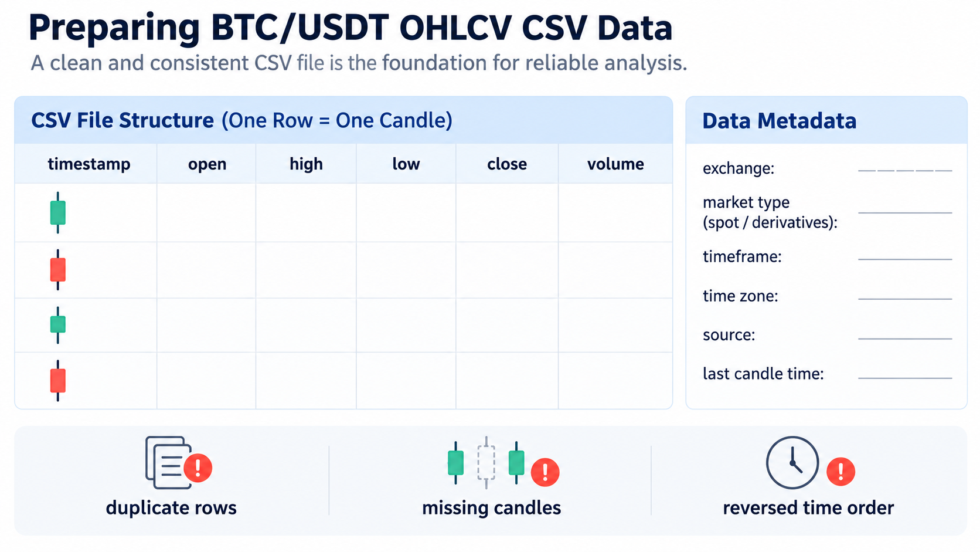Select the close column header
Viewport: 980px width, 552px height.
507,164
